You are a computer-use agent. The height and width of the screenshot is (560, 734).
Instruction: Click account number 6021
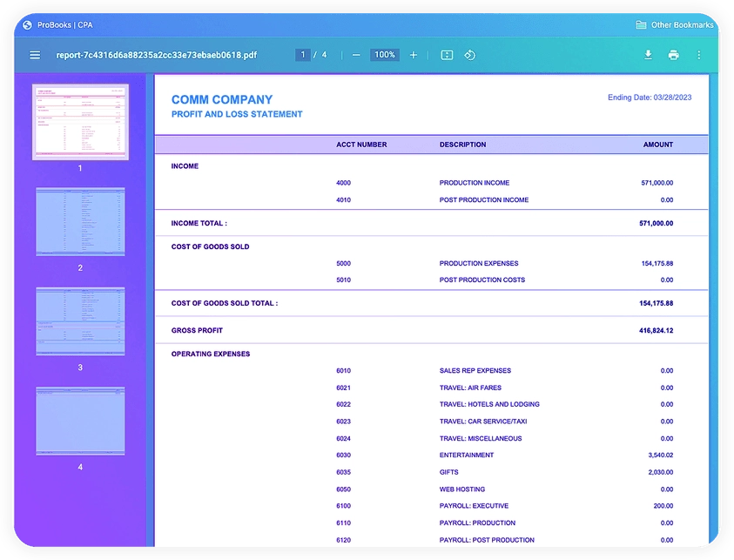click(x=343, y=388)
